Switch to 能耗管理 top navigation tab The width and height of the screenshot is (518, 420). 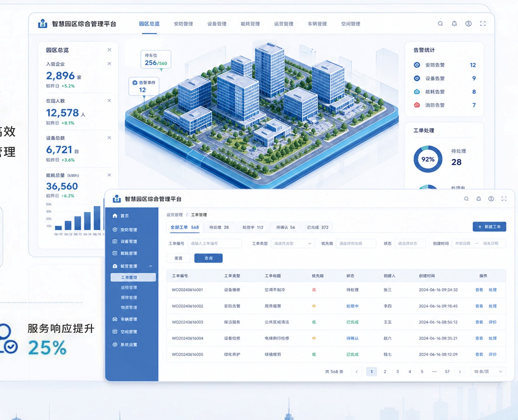tap(250, 24)
